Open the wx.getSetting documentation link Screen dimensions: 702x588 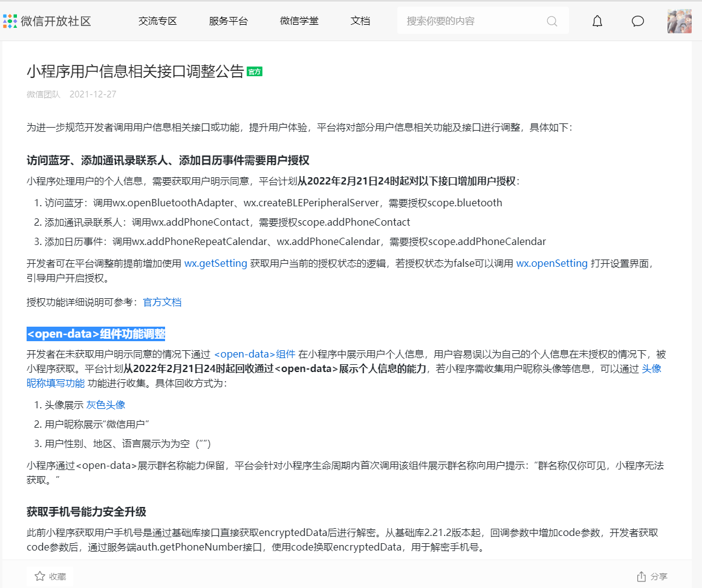215,263
